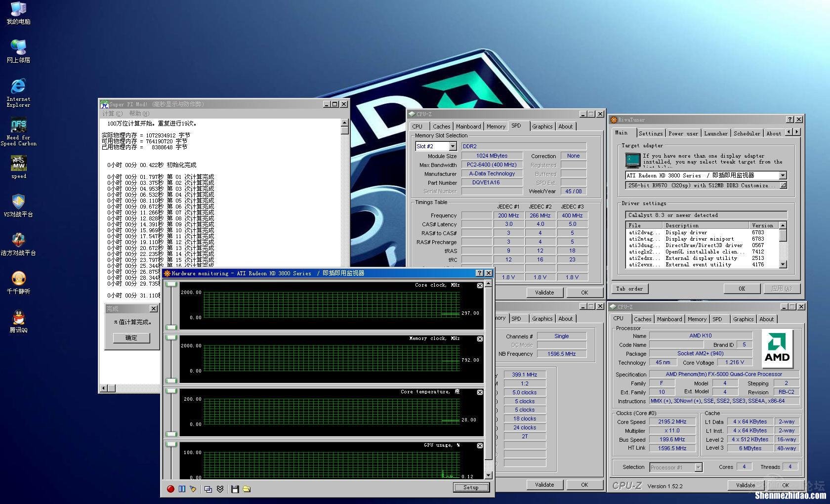The image size is (830, 504).
Task: Click the Specification AMD Phenom FX-5000 field
Action: 724,374
